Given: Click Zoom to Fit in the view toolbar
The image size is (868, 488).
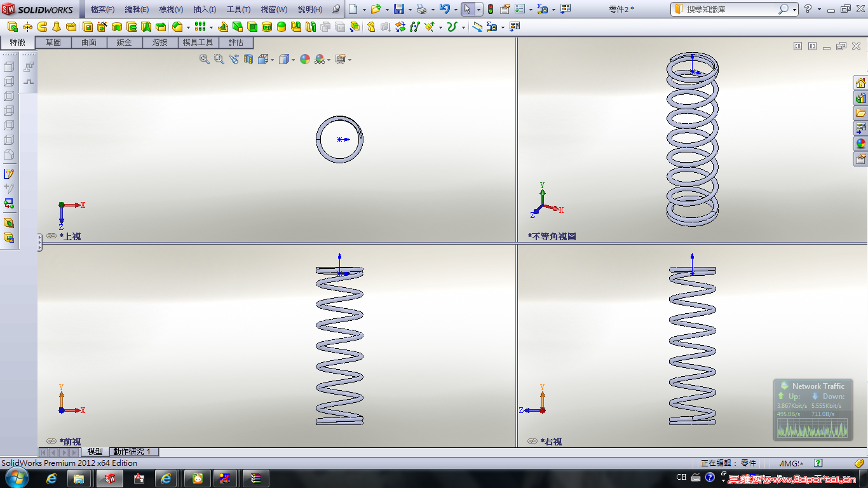Looking at the screenshot, I should tap(205, 59).
